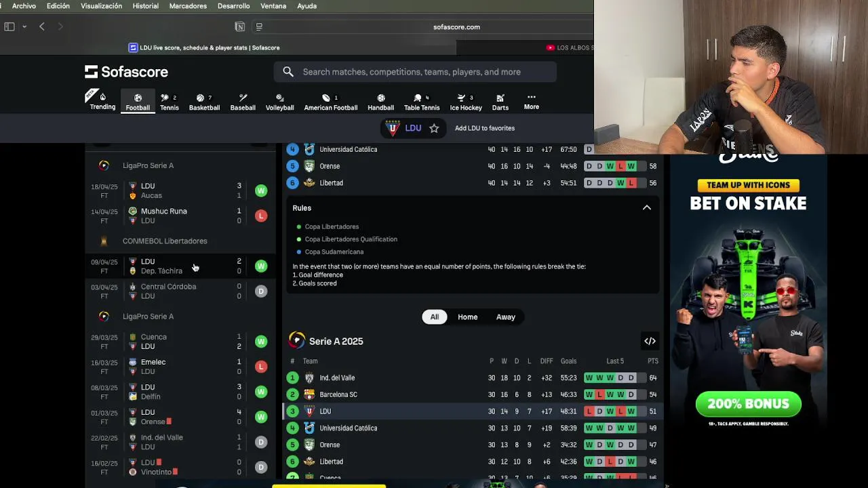Open the Cuenca vs LDU match
The width and height of the screenshot is (868, 488).
[180, 341]
